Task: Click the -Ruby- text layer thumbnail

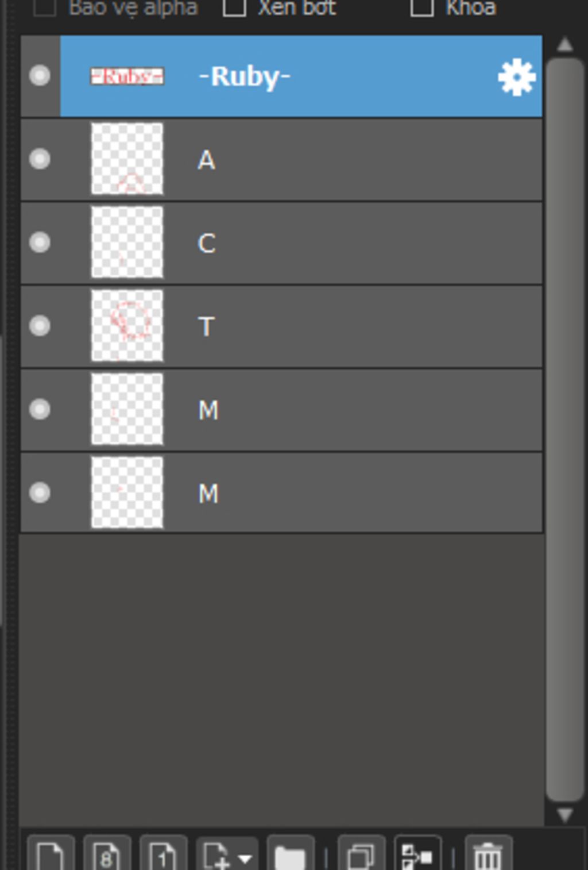Action: pyautogui.click(x=127, y=76)
